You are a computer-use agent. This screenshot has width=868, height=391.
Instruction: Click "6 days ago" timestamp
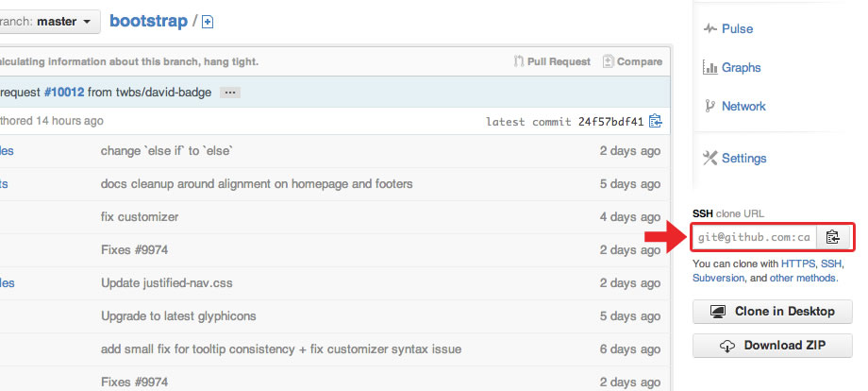[630, 349]
